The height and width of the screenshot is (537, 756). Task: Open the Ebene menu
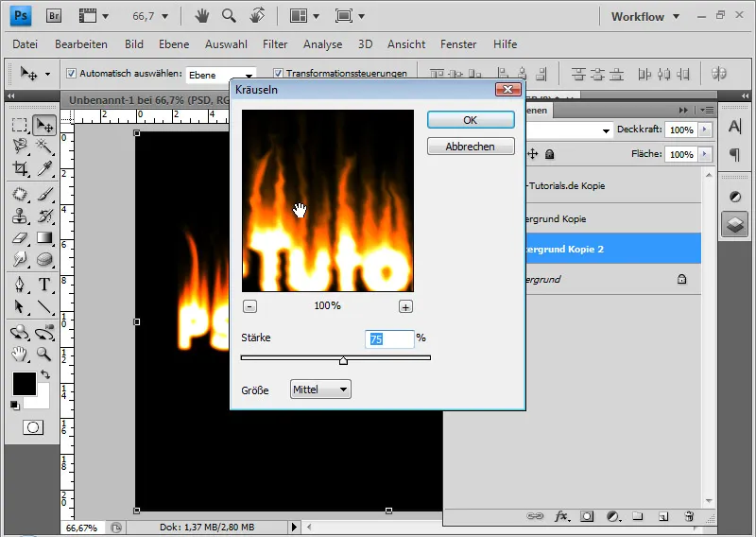click(174, 44)
